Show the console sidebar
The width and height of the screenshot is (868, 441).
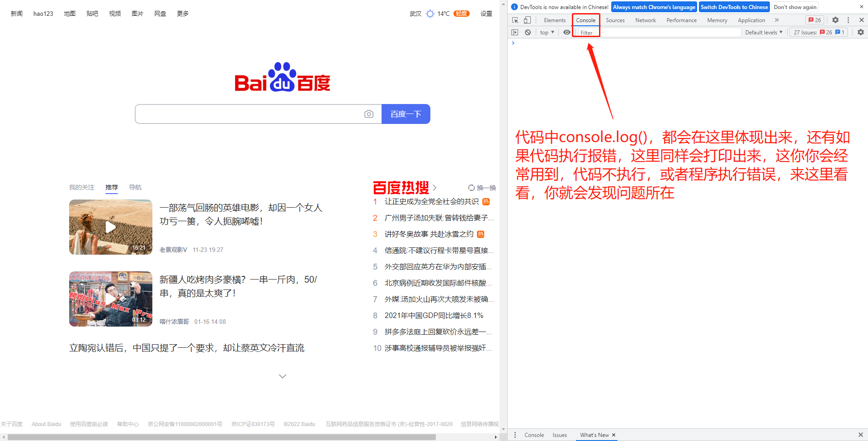(515, 32)
